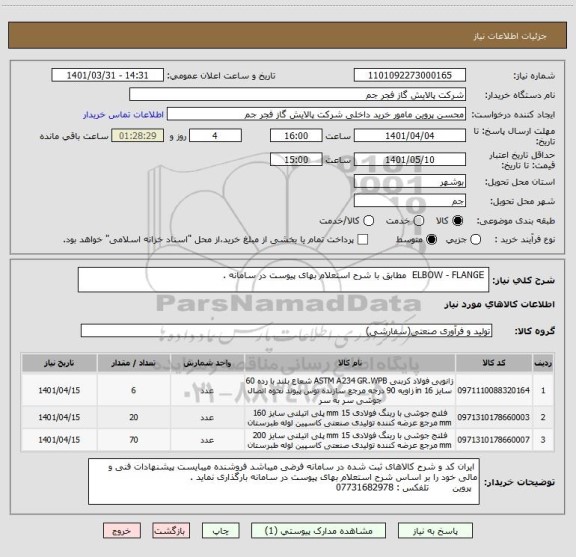This screenshot has height=557, width=576.
Task: Click the ردیف column header
Action: (543, 363)
